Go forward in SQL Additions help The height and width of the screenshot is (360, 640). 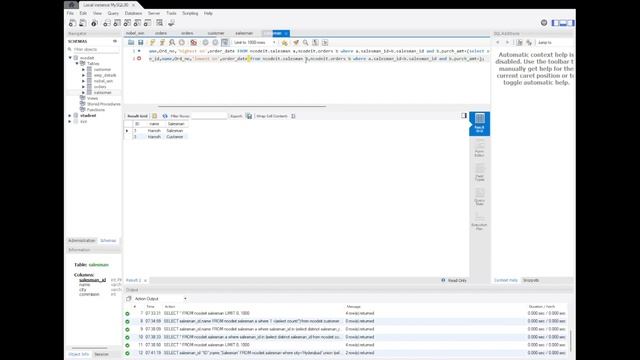507,42
